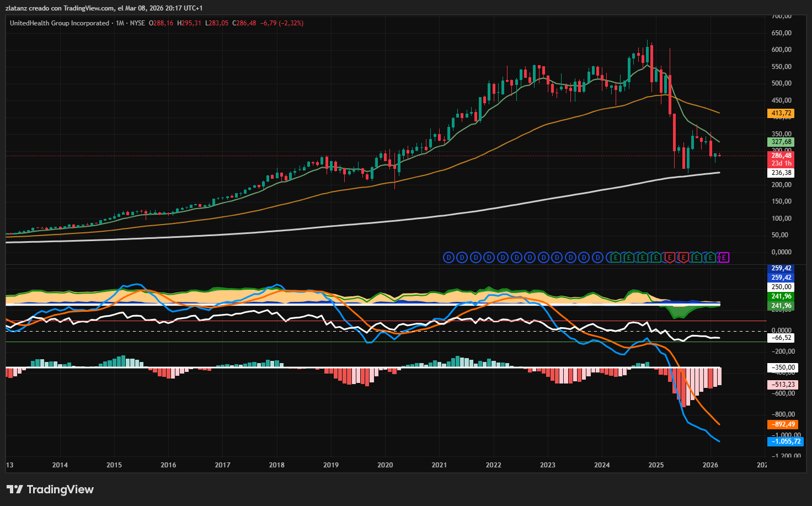Click the 2026 label on time axis
The image size is (812, 506).
coord(710,465)
